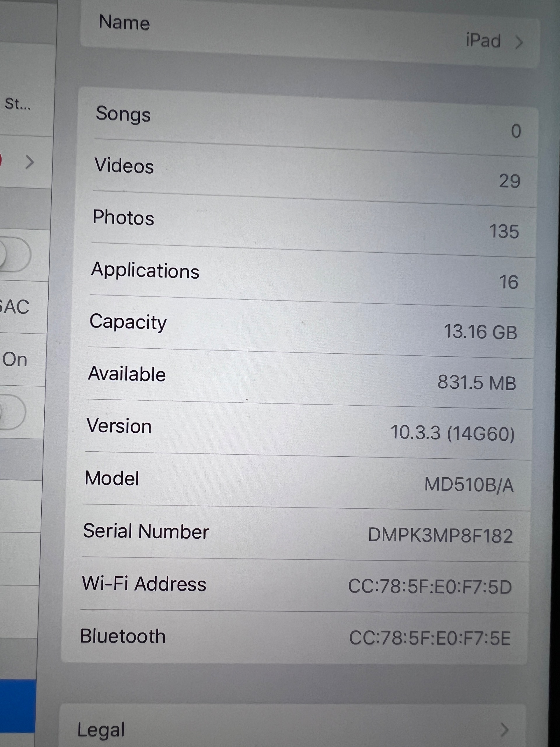Image resolution: width=560 pixels, height=747 pixels.
Task: Tap the 13.16 GB capacity value
Action: point(480,332)
